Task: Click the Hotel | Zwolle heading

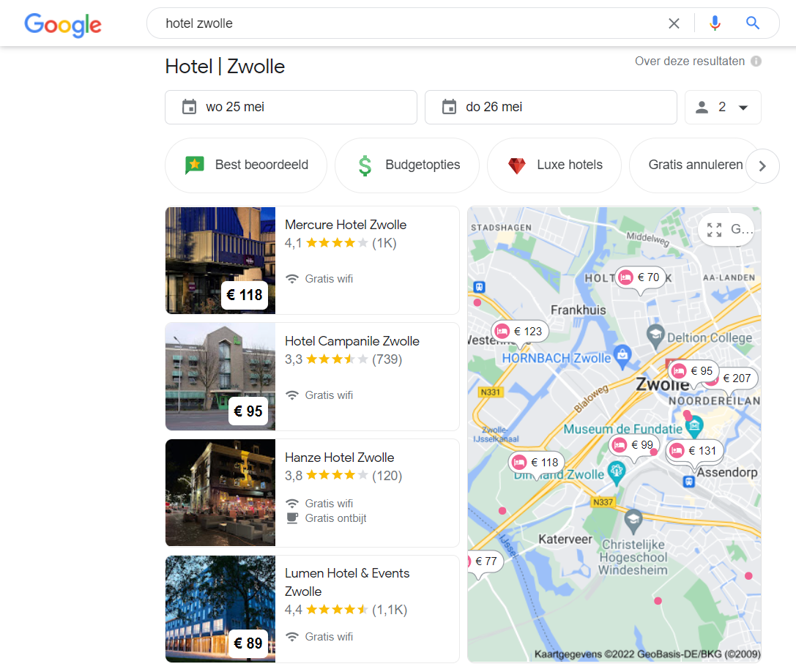Action: [x=225, y=67]
